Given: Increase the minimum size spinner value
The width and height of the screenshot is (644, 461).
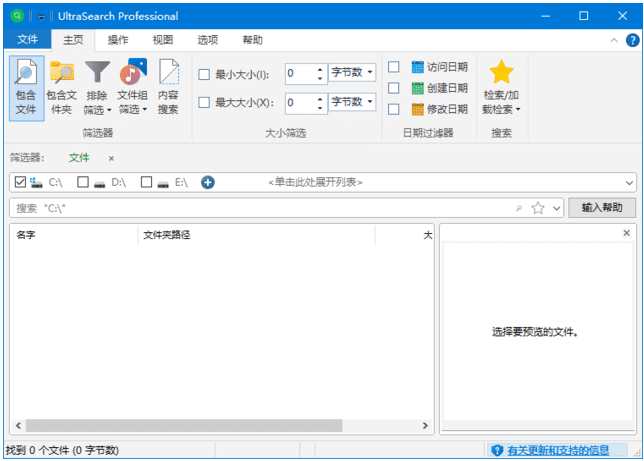Looking at the screenshot, I should (x=320, y=69).
